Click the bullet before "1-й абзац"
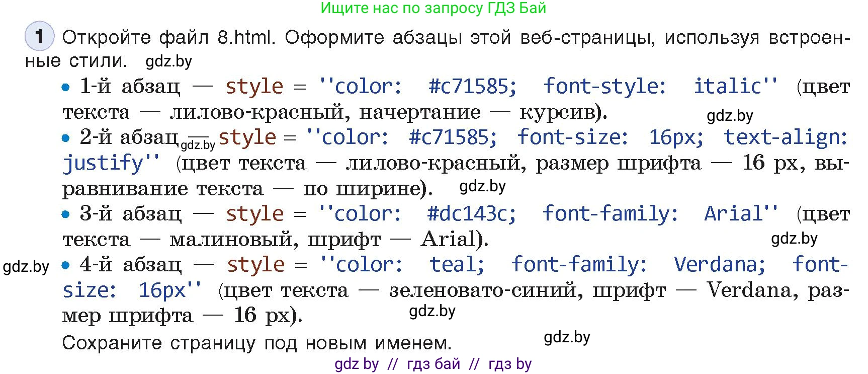Viewport: 868px width, 374px height. pyautogui.click(x=65, y=87)
